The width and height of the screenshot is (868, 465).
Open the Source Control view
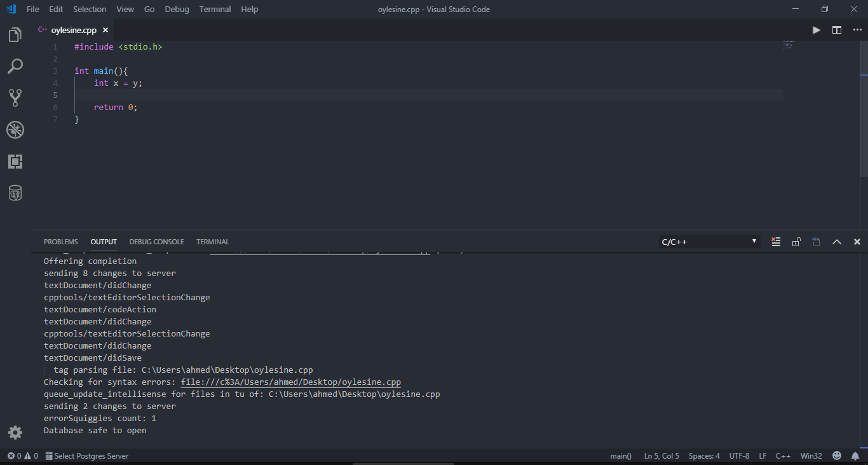[x=15, y=97]
